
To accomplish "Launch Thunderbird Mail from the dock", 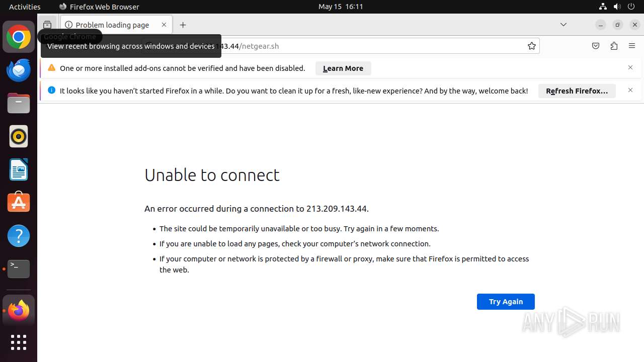I will coord(19,70).
